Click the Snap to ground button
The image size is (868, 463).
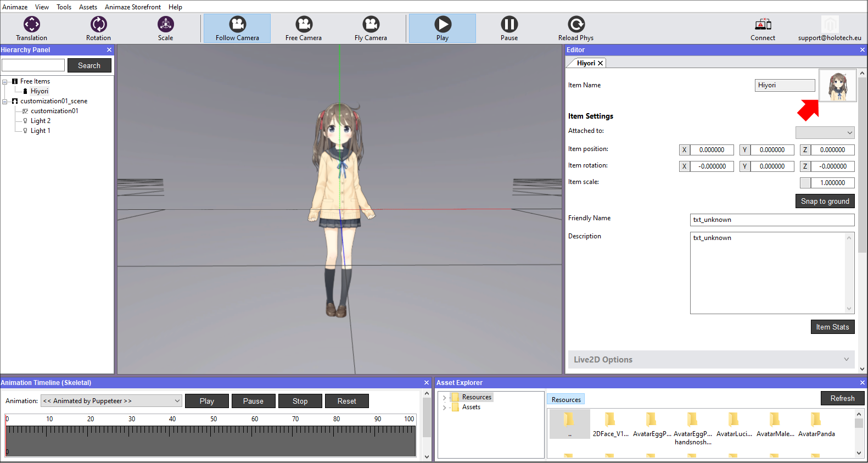825,202
